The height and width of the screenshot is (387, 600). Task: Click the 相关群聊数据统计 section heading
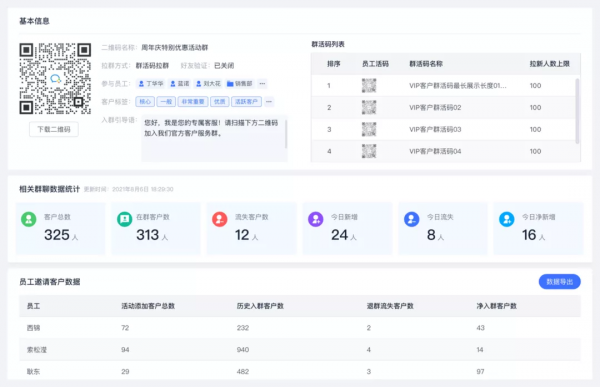pyautogui.click(x=49, y=189)
